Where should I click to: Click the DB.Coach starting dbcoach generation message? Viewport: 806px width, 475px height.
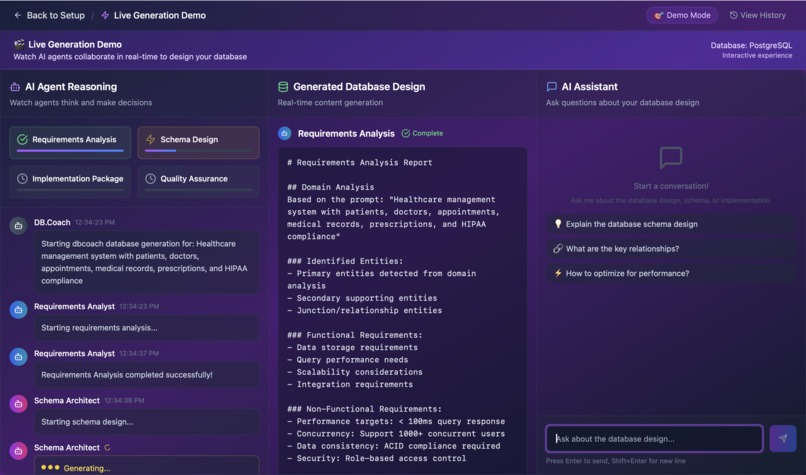pos(146,262)
